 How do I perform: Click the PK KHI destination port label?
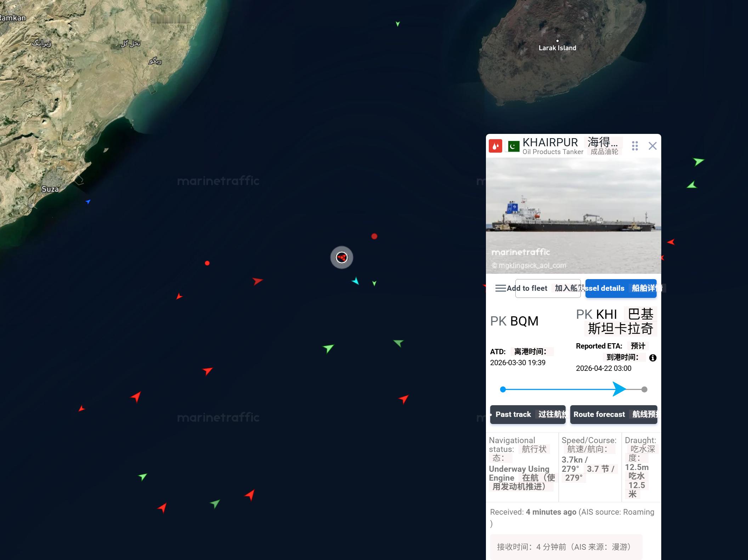click(596, 315)
